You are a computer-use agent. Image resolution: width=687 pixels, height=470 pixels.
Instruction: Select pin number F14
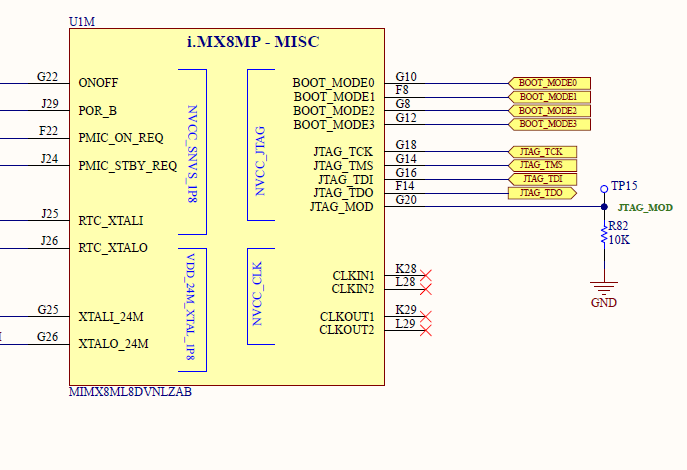(x=404, y=186)
